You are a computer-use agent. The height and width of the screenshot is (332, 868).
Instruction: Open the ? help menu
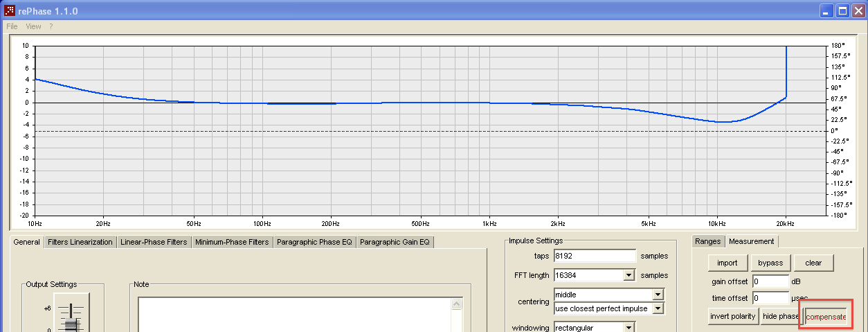(51, 26)
